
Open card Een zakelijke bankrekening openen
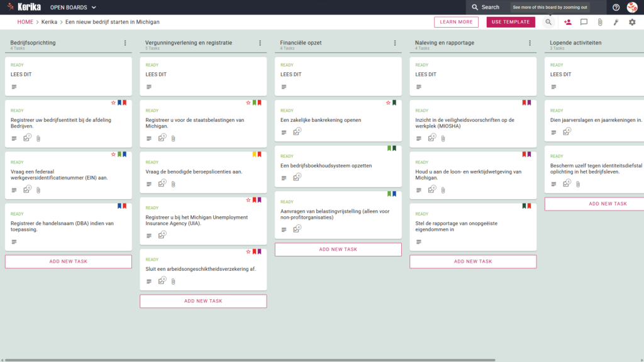(x=338, y=121)
